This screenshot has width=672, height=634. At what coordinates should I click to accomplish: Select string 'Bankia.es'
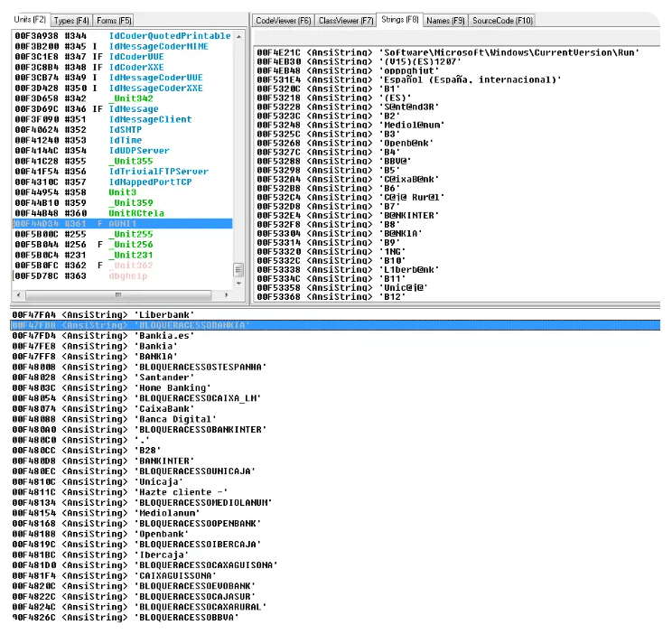pyautogui.click(x=164, y=336)
